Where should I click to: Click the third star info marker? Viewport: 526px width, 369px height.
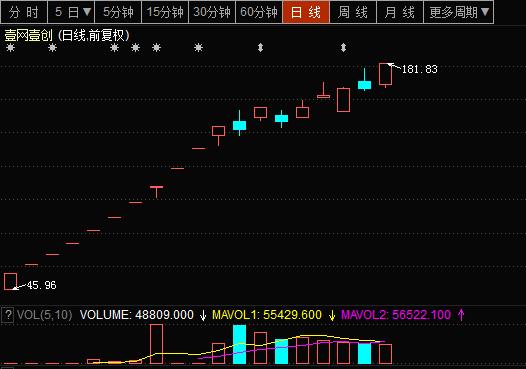(115, 48)
